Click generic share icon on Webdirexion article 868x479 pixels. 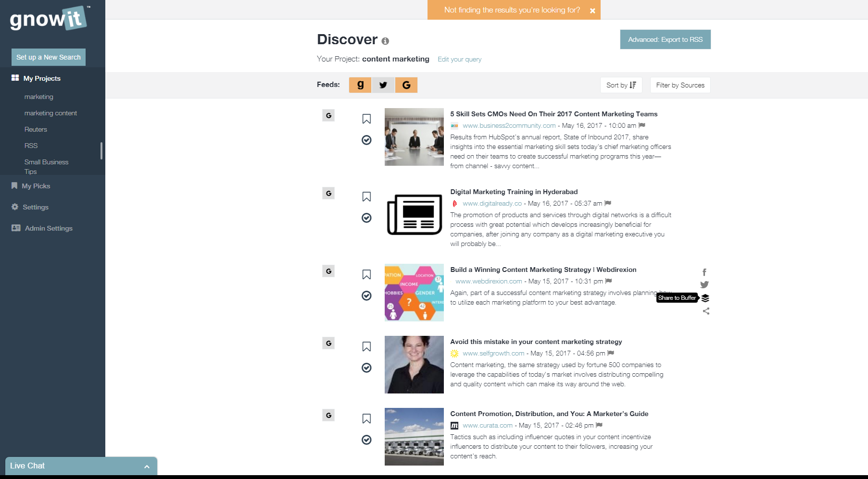coord(706,311)
